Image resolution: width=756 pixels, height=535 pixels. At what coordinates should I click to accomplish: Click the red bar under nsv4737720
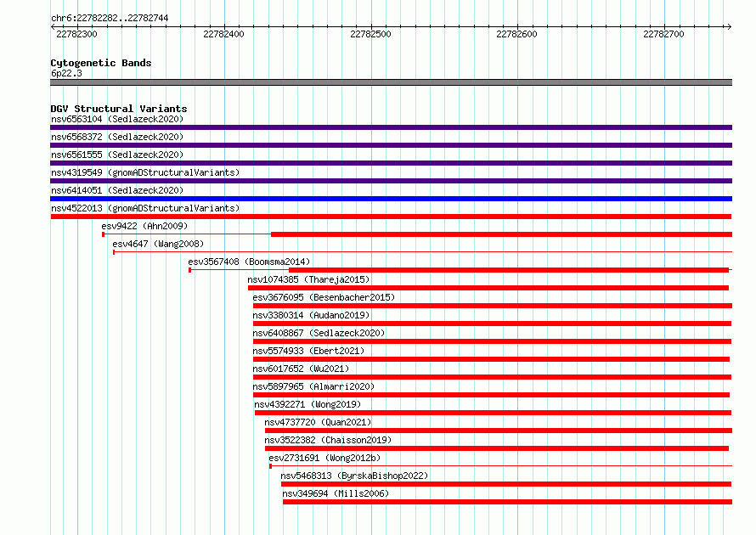[x=499, y=431]
